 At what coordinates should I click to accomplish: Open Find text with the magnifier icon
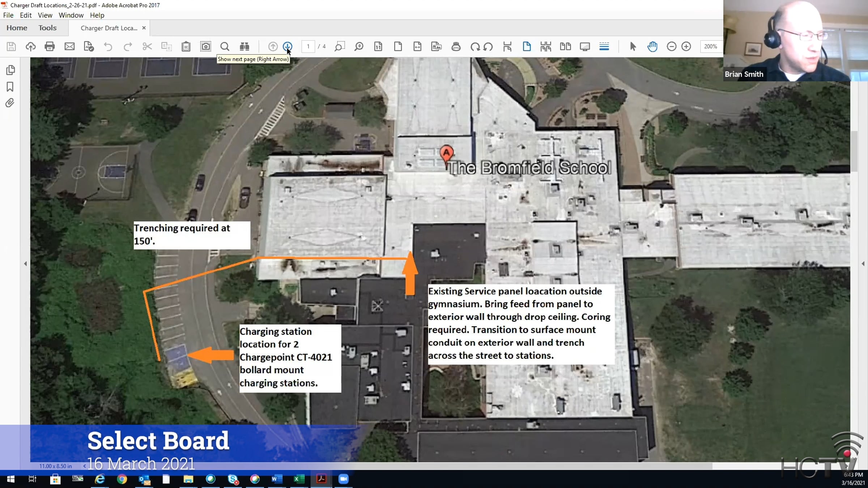point(225,46)
